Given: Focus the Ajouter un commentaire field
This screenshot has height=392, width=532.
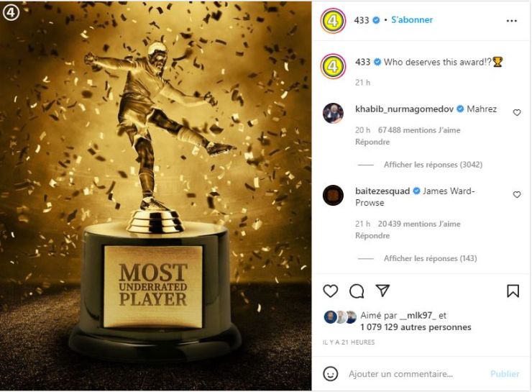Looking at the screenshot, I should tap(416, 374).
